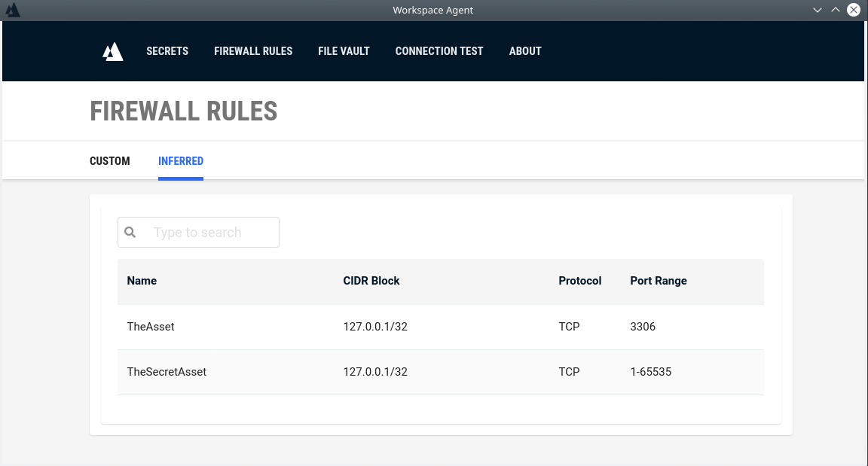Image resolution: width=868 pixels, height=466 pixels.
Task: Click the app icon in title bar
Action: click(x=12, y=10)
